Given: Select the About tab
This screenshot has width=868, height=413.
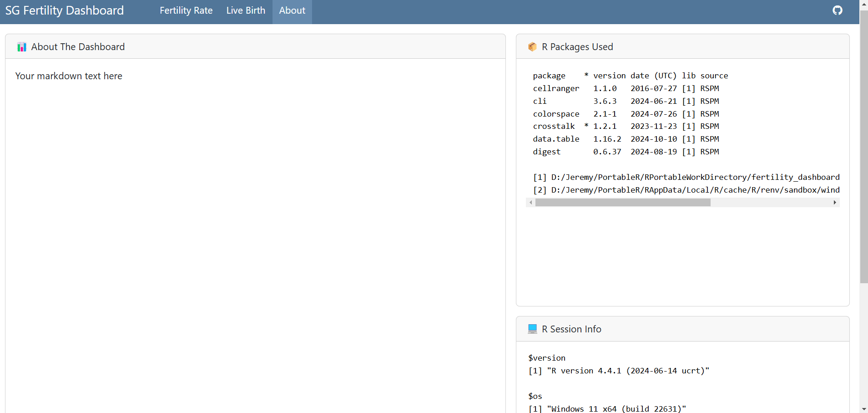Looking at the screenshot, I should 292,10.
